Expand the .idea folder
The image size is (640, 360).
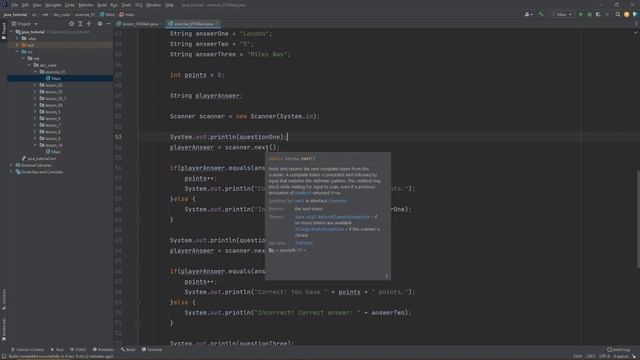18,38
